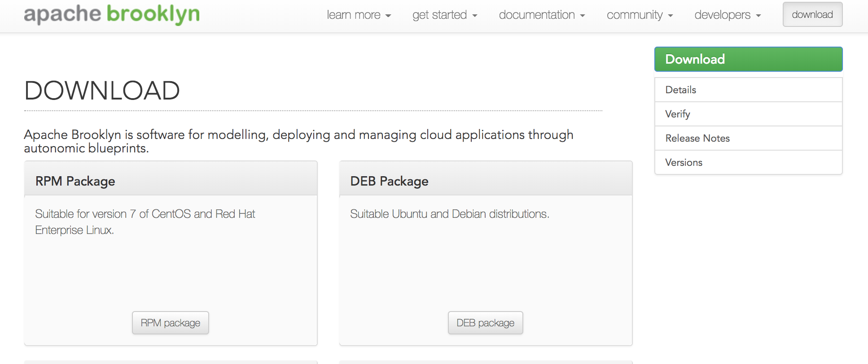Jump to the Verify sidebar section

(x=748, y=114)
